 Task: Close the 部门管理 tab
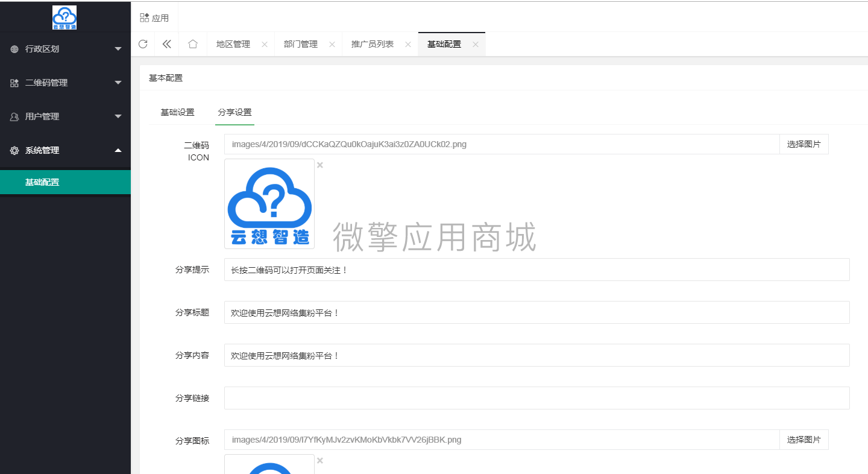point(332,45)
